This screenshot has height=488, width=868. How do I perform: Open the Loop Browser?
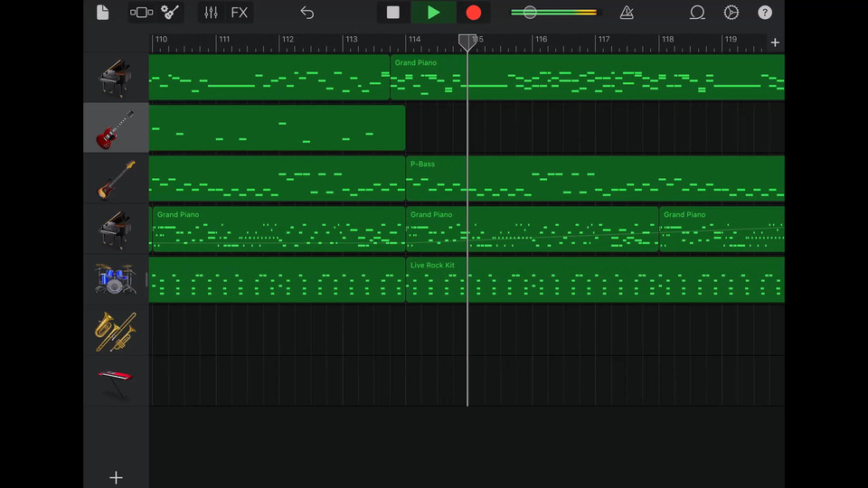coord(697,12)
